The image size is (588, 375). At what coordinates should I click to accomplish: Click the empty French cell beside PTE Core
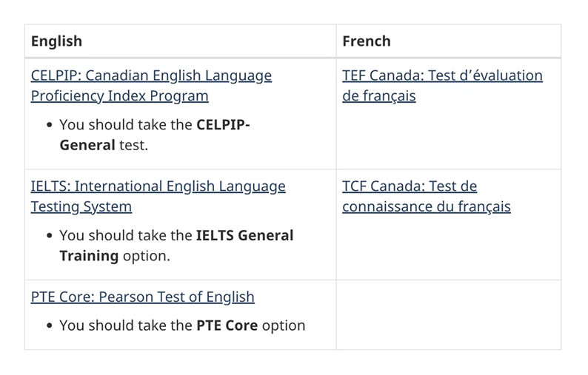pos(447,314)
